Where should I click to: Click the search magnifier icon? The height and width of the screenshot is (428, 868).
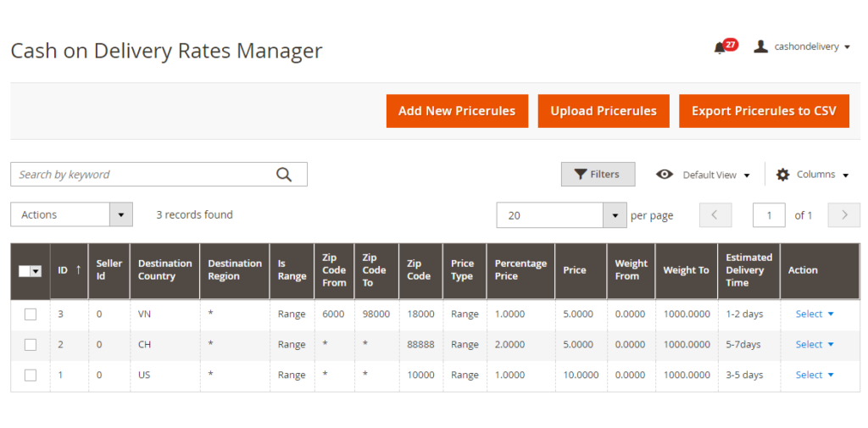point(284,175)
